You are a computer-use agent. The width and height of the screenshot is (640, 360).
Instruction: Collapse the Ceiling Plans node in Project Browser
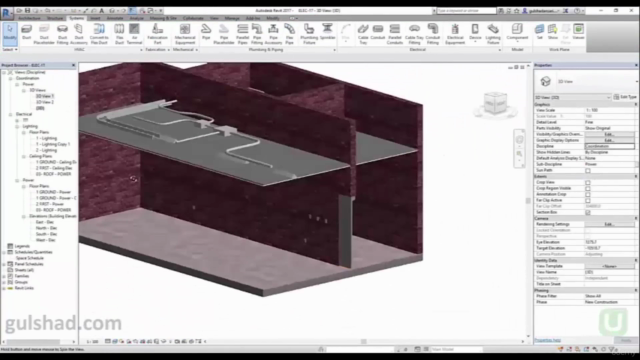24,156
